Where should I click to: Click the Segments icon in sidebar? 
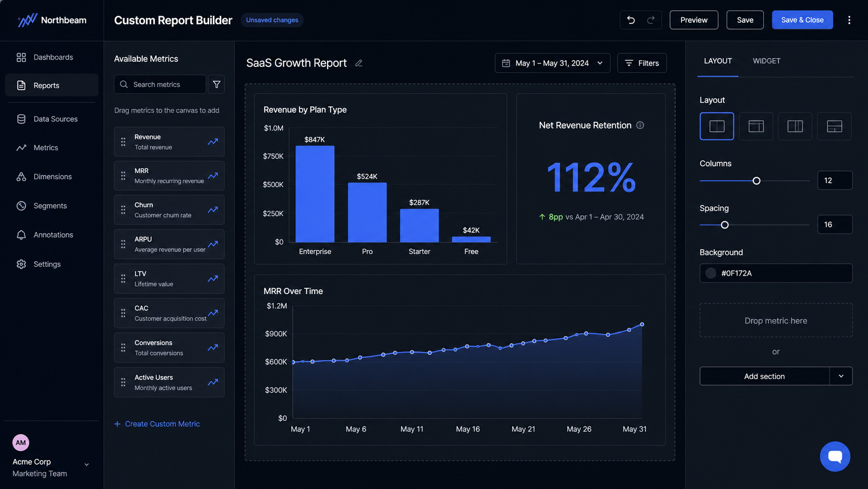click(x=21, y=206)
